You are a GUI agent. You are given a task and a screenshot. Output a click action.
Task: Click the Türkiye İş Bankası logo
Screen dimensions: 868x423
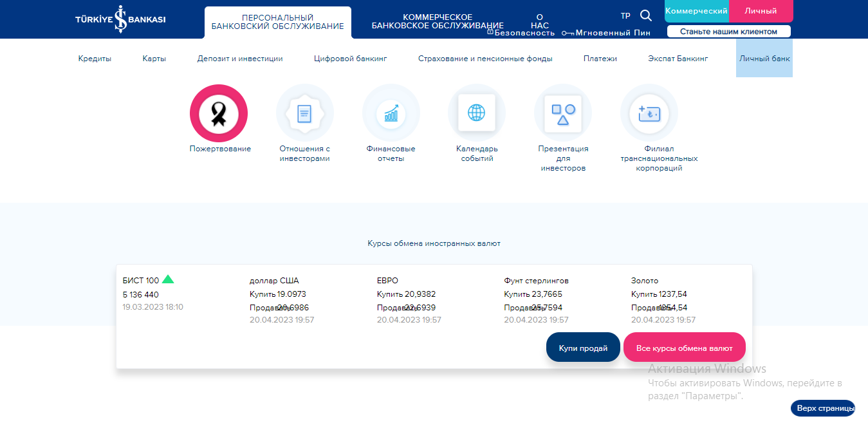[x=120, y=19]
